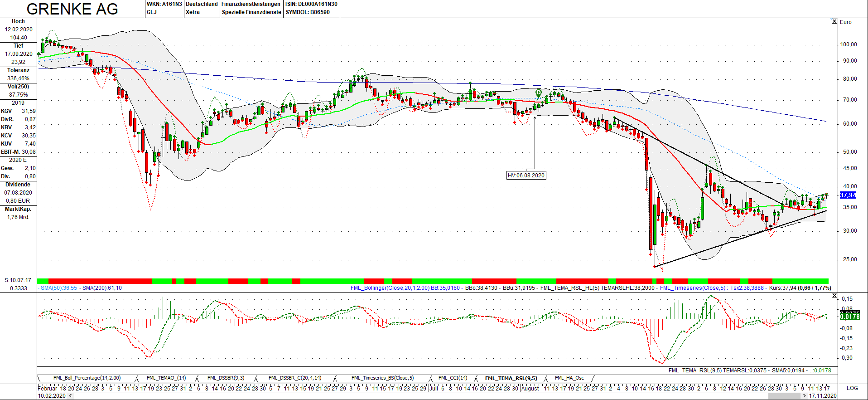
Task: Click the Finanzdienstleistungen sector cell
Action: [251, 4]
